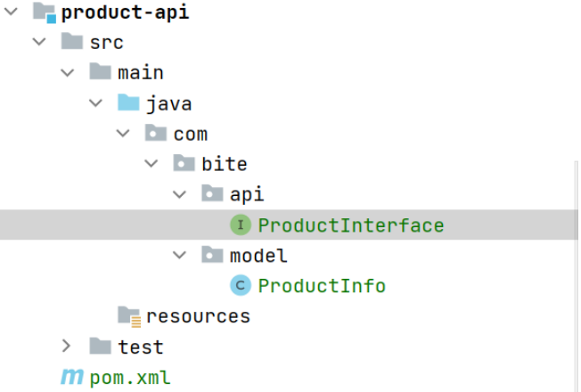Select the ProductInterface file label
This screenshot has width=581, height=392.
[x=351, y=225]
